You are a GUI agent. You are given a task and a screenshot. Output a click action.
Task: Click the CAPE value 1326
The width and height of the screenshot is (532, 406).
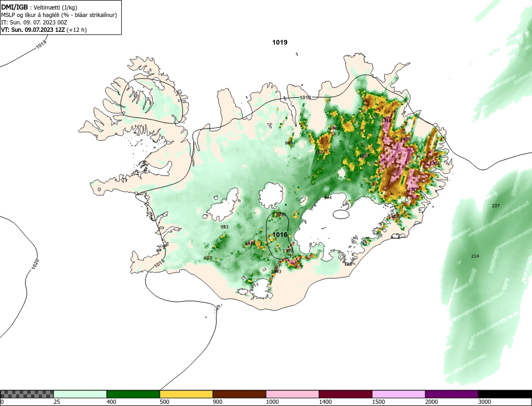tap(413, 189)
